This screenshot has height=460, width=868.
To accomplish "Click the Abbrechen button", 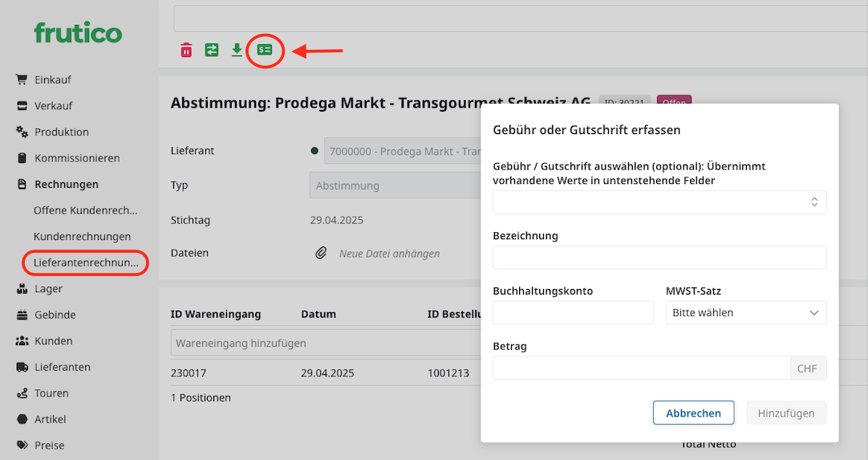I will [x=693, y=413].
